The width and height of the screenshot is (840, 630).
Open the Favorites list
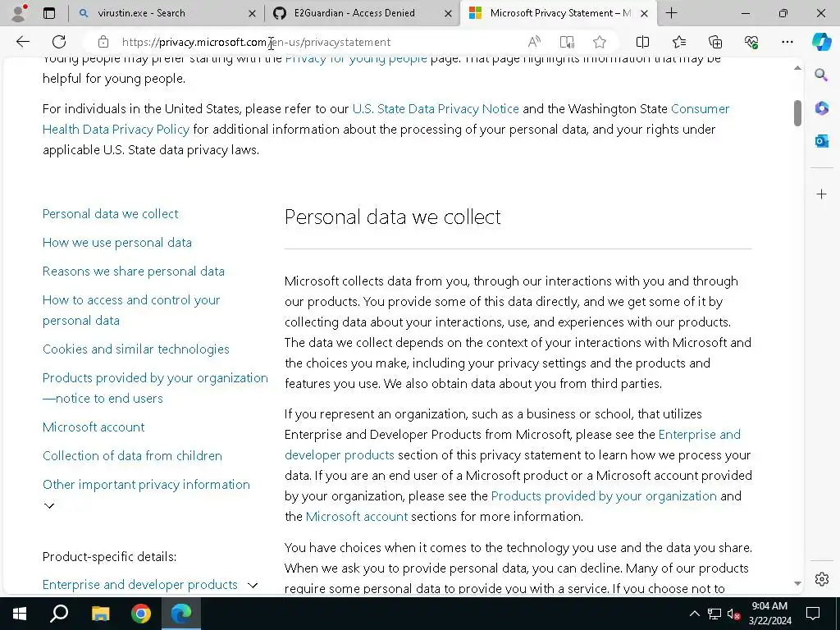pos(678,42)
